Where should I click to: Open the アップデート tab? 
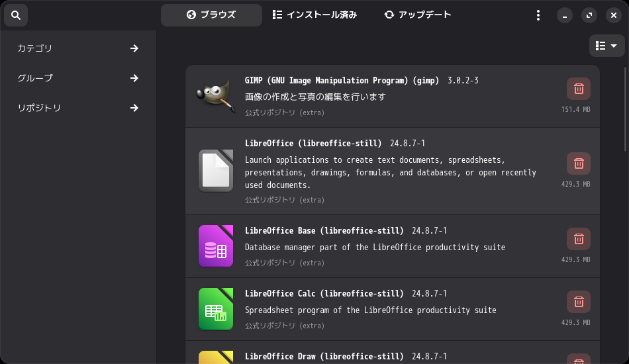click(x=418, y=15)
